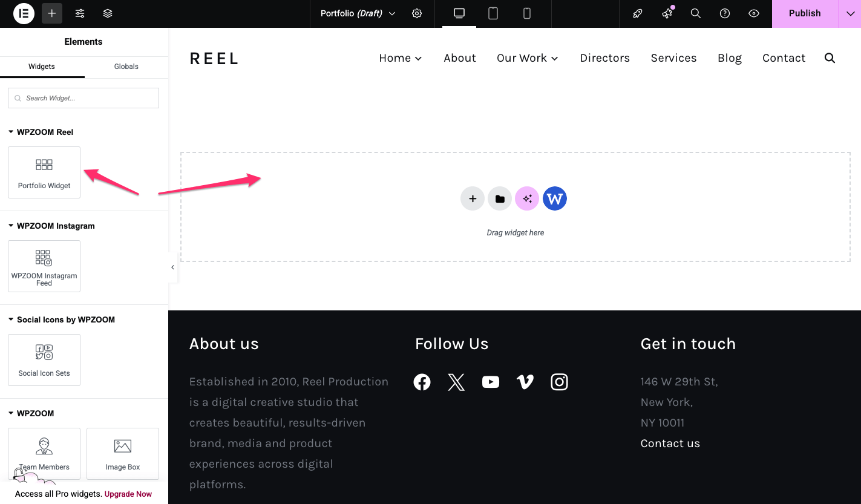Click the Elementor logo icon
Viewport: 861px width, 504px height.
point(24,13)
